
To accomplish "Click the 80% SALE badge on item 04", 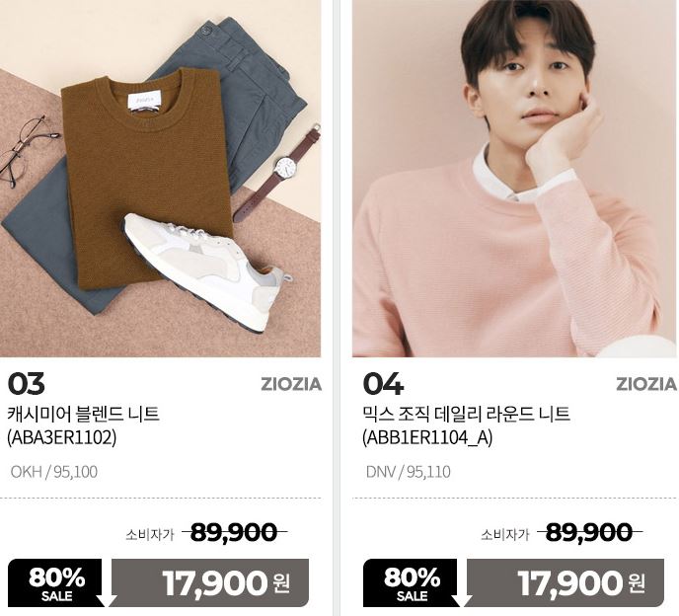I will point(412,583).
